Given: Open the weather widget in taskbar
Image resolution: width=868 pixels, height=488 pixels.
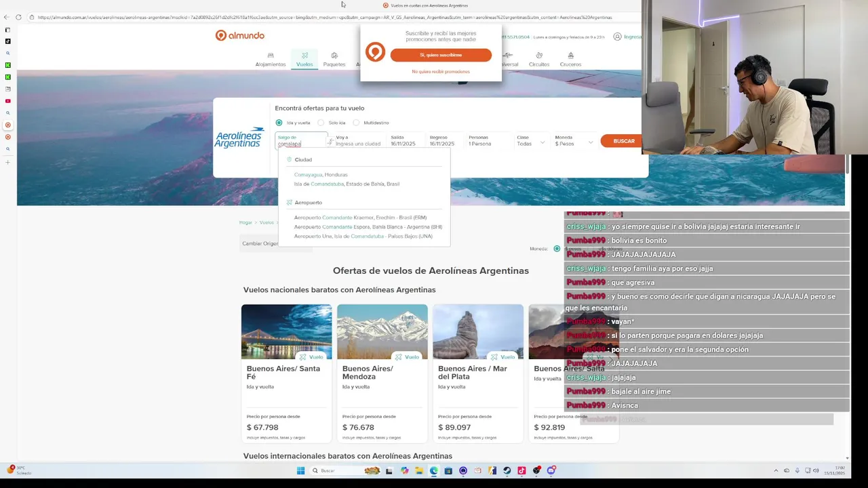Looking at the screenshot, I should click(19, 470).
